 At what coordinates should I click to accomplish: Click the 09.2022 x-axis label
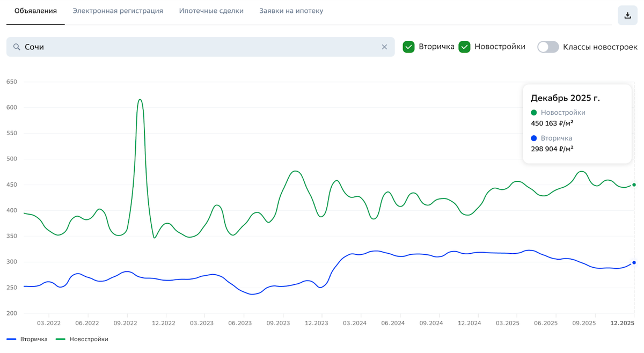(x=126, y=323)
